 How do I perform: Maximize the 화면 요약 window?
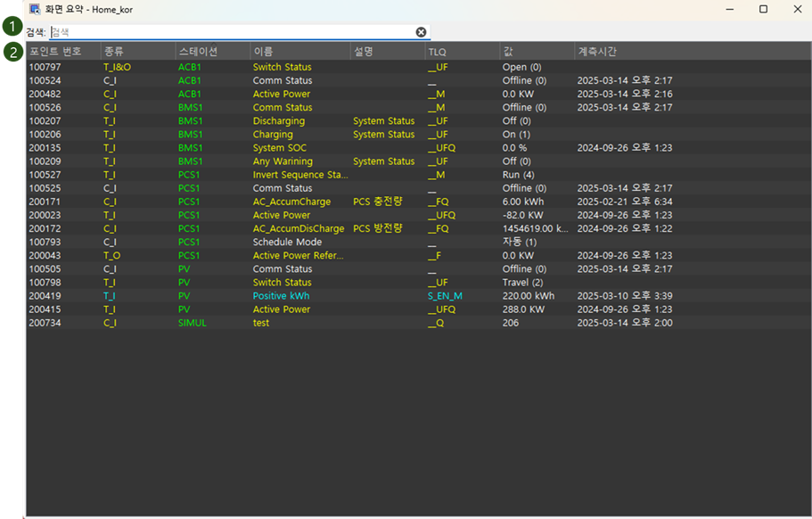(763, 9)
